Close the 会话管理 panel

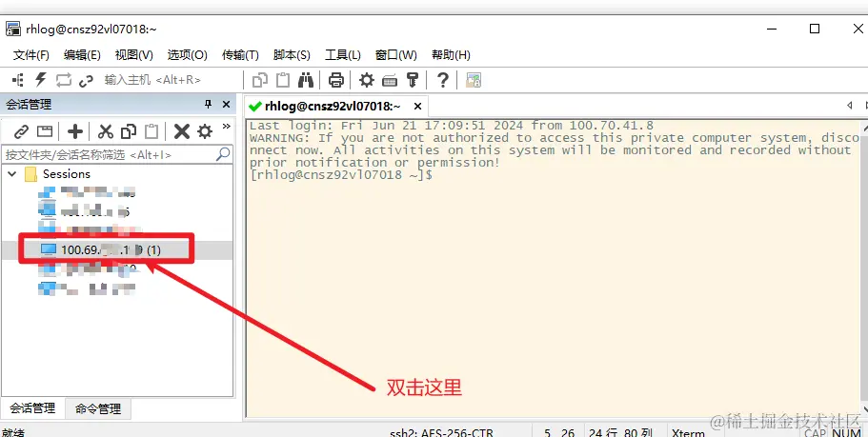tap(226, 105)
